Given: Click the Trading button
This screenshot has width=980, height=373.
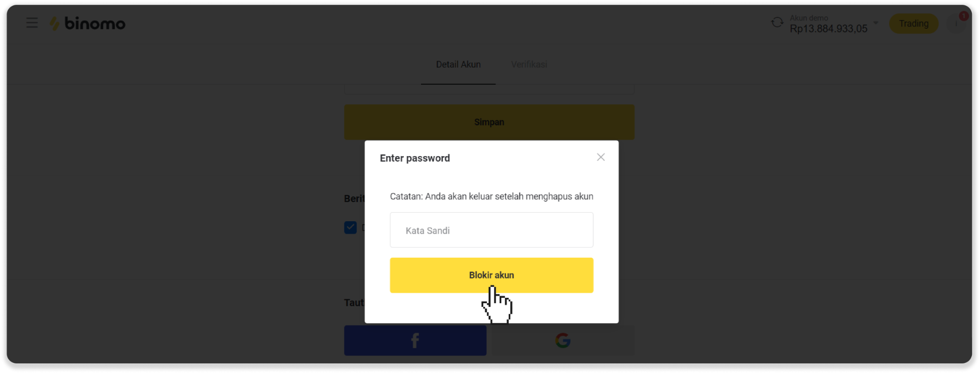Looking at the screenshot, I should 913,23.
